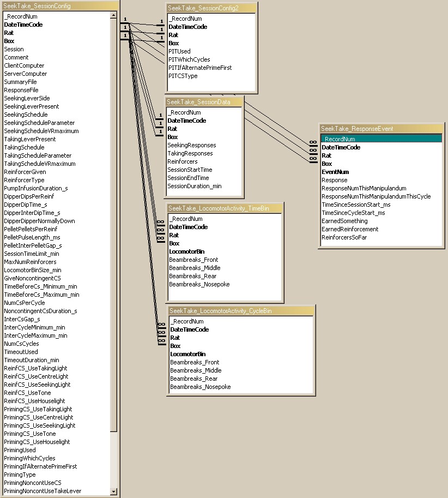Select PelletPulseLength_ms field
Viewport: 448px width, 498px height.
pos(32,237)
